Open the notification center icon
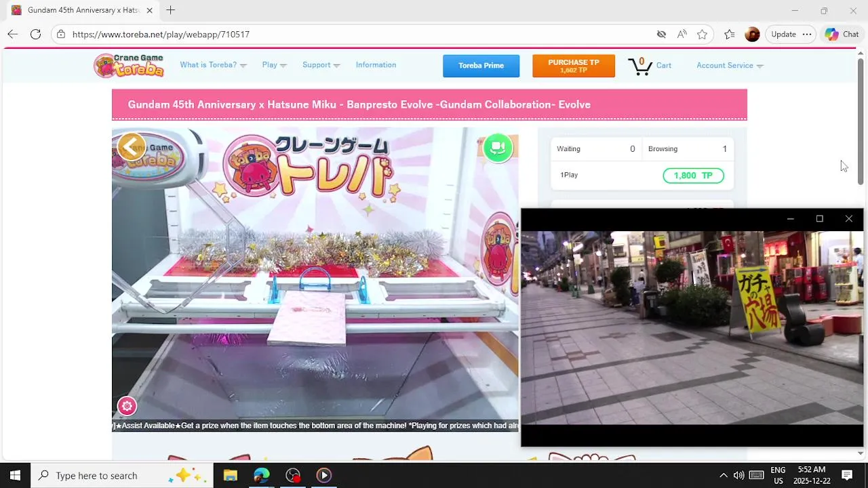This screenshot has height=488, width=868. point(847,475)
